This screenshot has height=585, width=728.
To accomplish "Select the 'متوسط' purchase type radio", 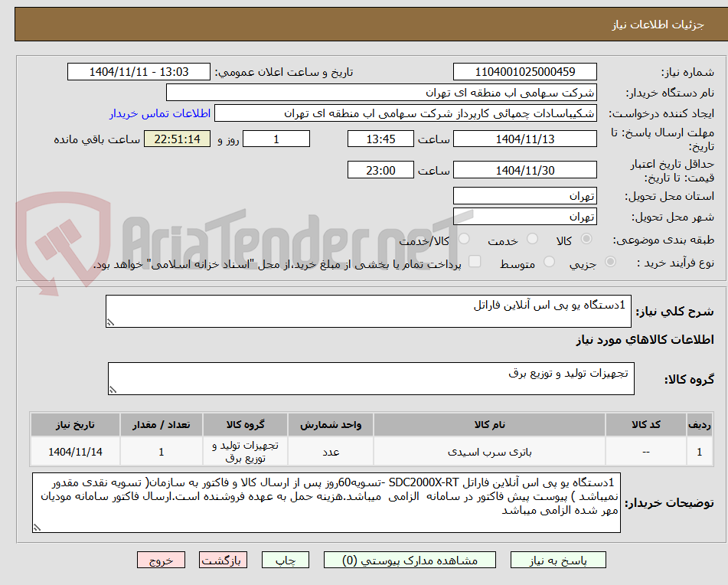I will 549,262.
